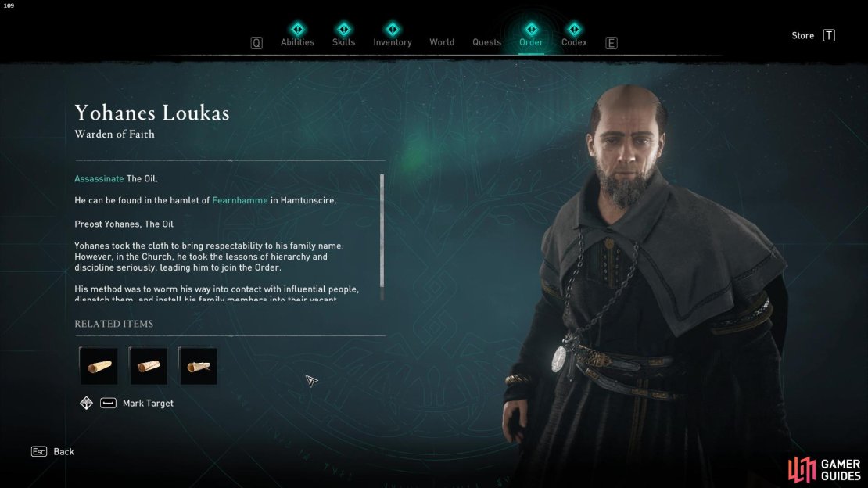
Task: Open the World tab
Action: (442, 42)
